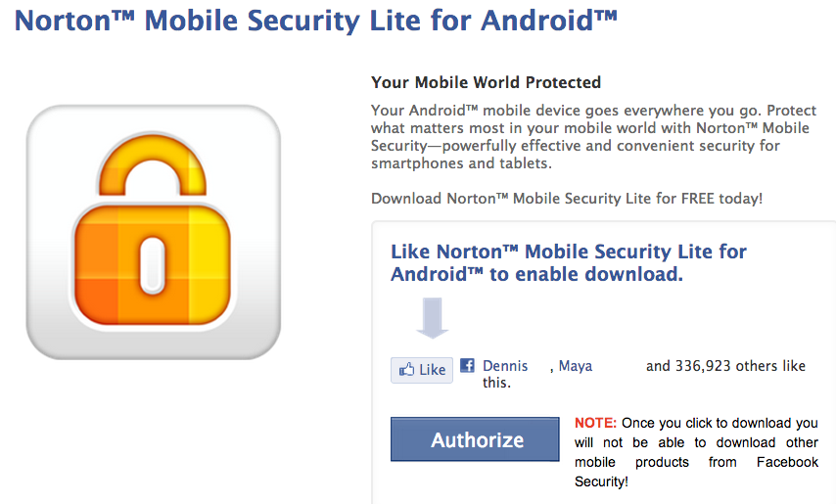Click the red 'NOTE:' label
The height and width of the screenshot is (504, 836).
pos(595,423)
